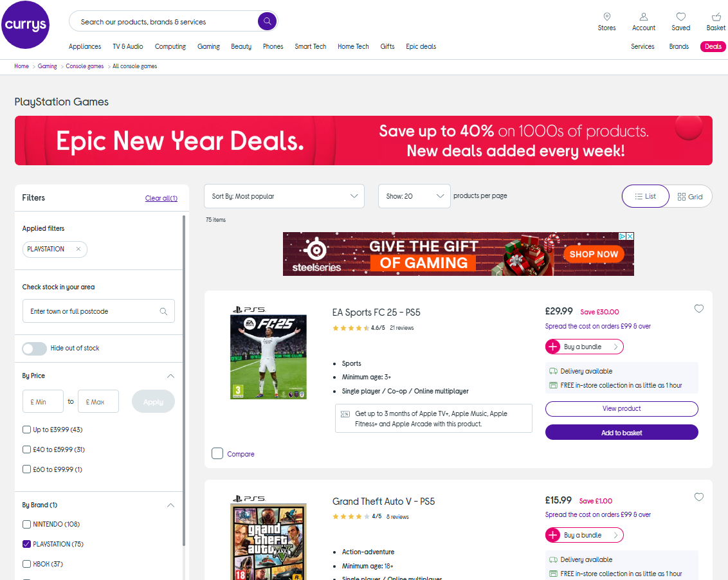This screenshot has height=580, width=728.
Task: Tick the Compare checkbox for FC 25
Action: [x=217, y=453]
